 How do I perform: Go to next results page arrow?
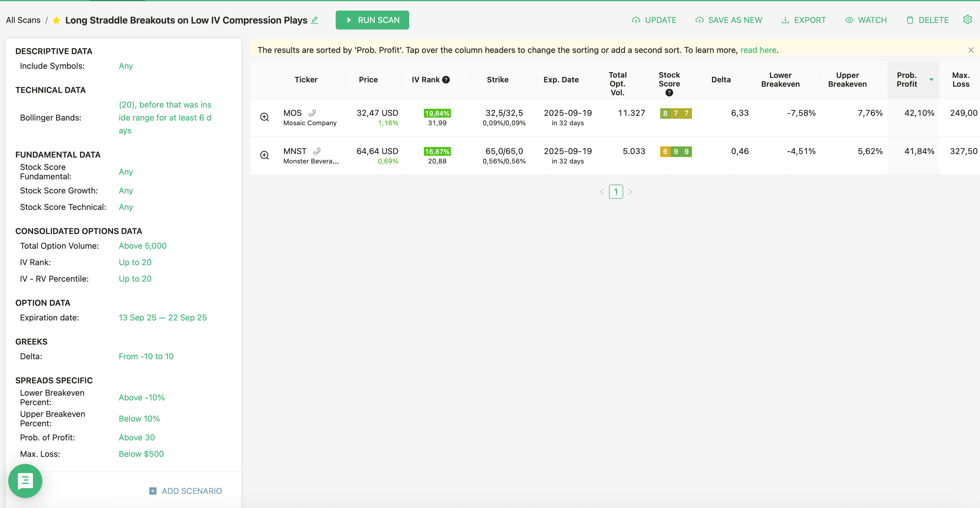[x=630, y=192]
